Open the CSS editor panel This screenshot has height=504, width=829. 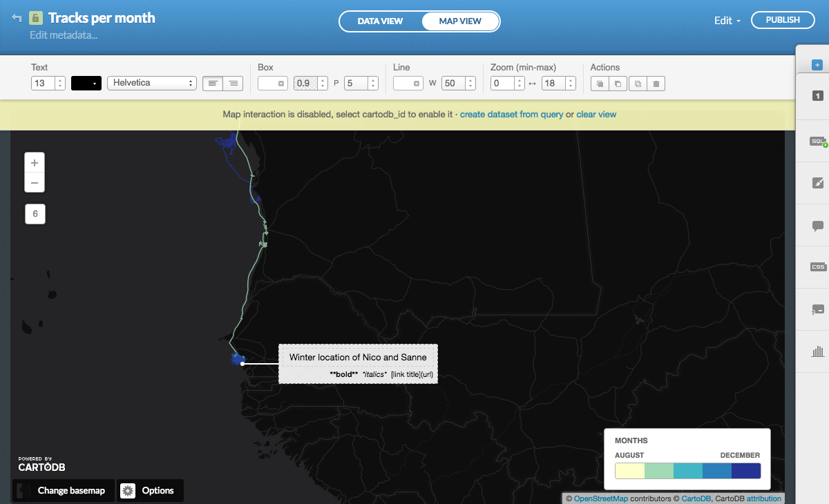coord(817,267)
